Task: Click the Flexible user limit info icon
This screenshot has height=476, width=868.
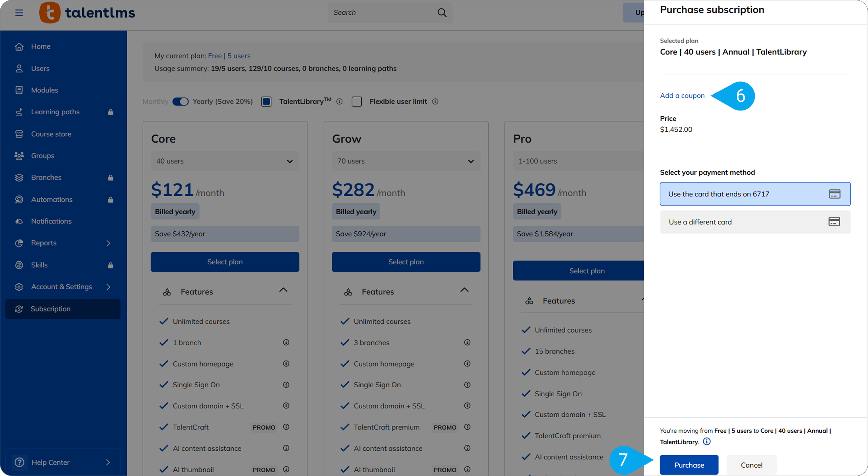Action: 435,101
